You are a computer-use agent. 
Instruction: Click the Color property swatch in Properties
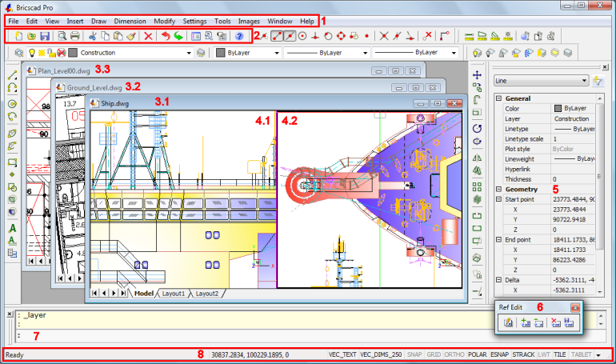tap(558, 108)
